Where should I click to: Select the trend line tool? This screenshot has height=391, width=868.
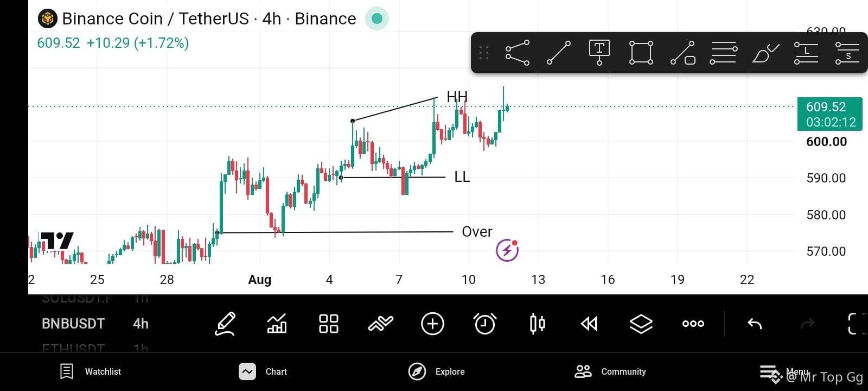click(x=559, y=53)
